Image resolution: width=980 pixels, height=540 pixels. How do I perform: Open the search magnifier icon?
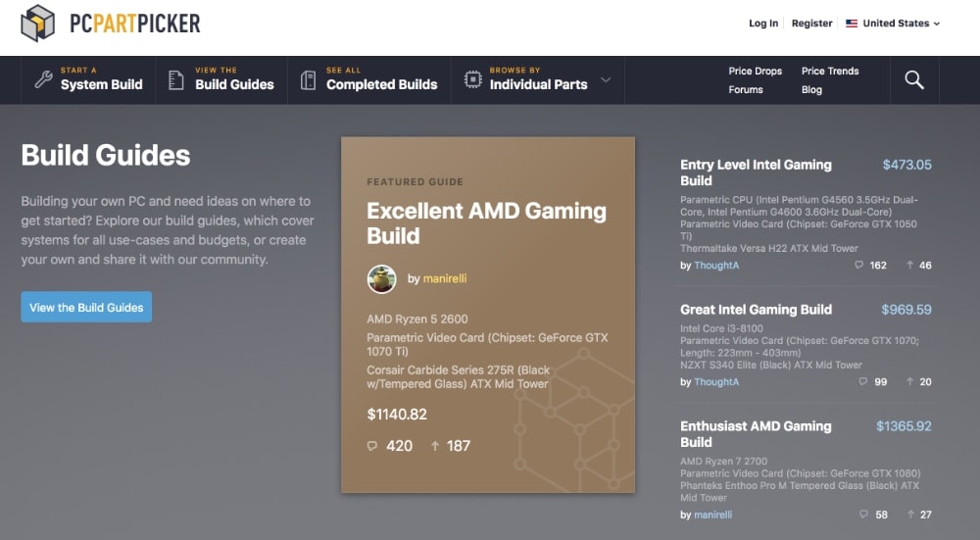click(x=913, y=80)
